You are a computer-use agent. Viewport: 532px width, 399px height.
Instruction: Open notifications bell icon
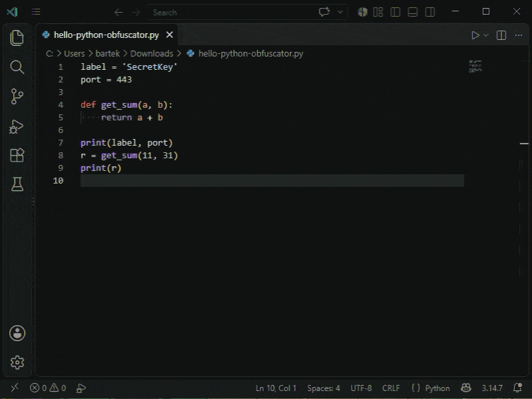pyautogui.click(x=517, y=388)
